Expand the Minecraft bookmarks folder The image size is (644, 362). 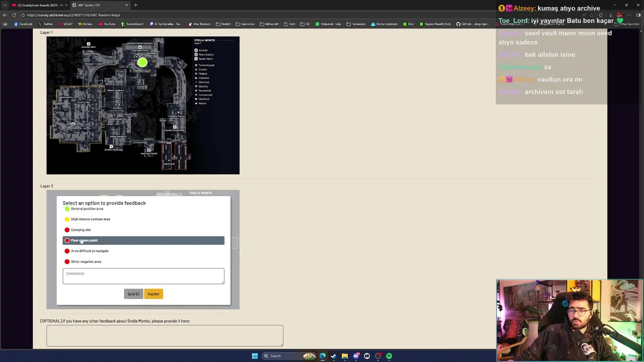coord(269,24)
